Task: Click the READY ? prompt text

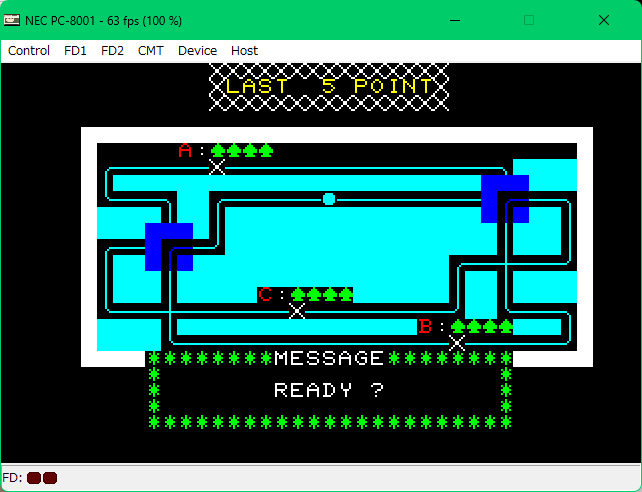Action: point(329,390)
